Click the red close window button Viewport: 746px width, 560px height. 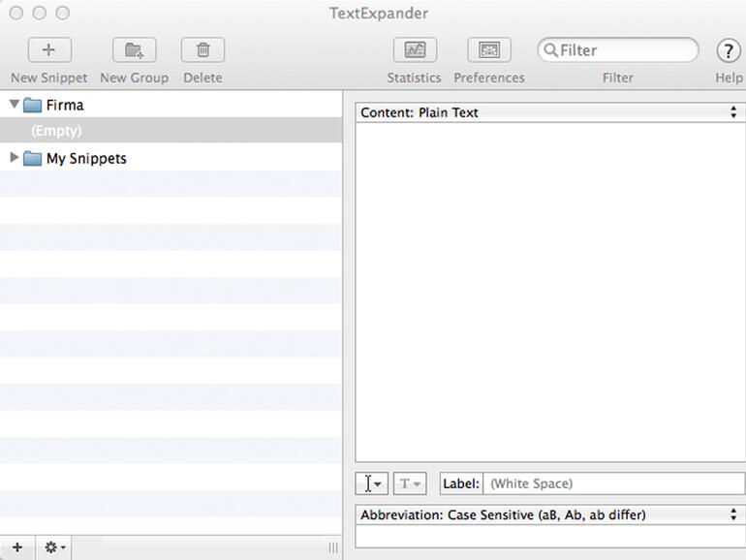tap(16, 13)
